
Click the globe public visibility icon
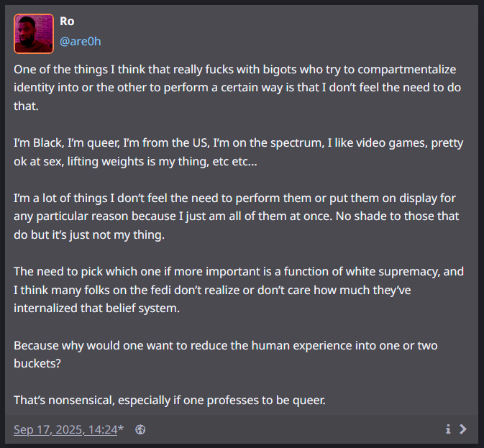click(x=140, y=429)
